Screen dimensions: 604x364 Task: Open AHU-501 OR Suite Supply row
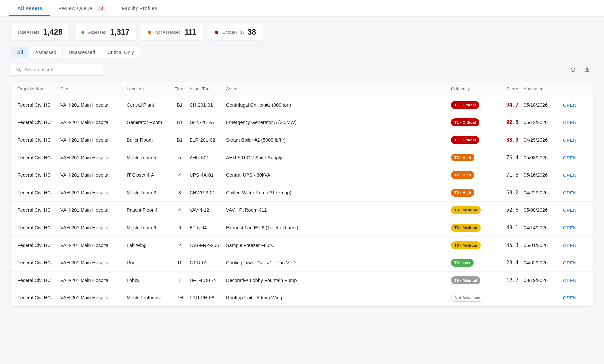point(570,158)
